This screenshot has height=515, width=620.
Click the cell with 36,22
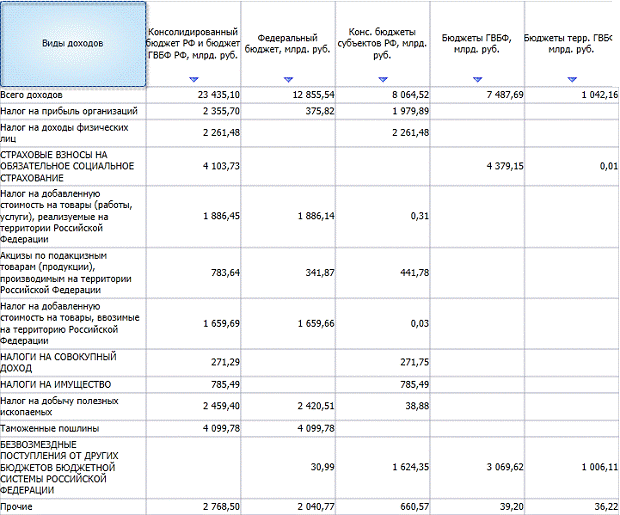click(572, 507)
